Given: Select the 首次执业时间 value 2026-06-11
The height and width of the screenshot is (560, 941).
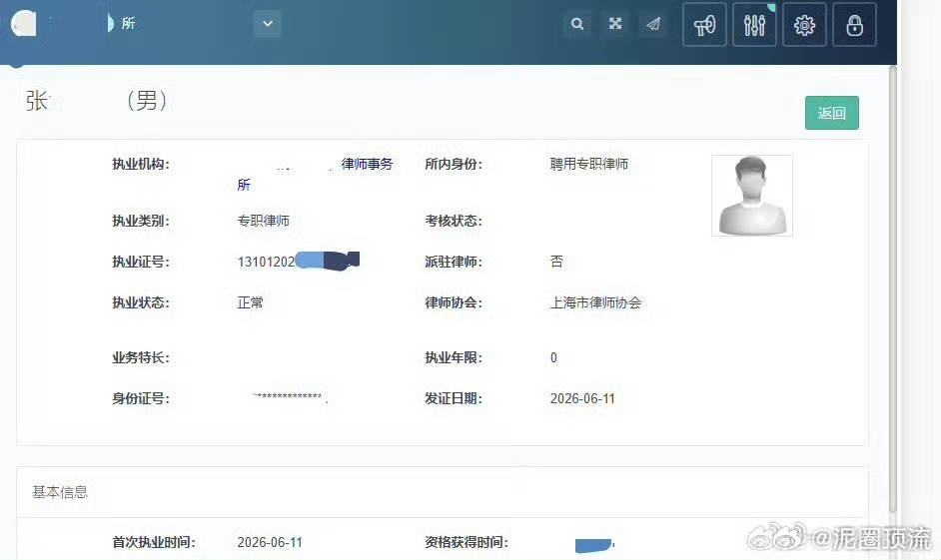Looking at the screenshot, I should (x=270, y=543).
